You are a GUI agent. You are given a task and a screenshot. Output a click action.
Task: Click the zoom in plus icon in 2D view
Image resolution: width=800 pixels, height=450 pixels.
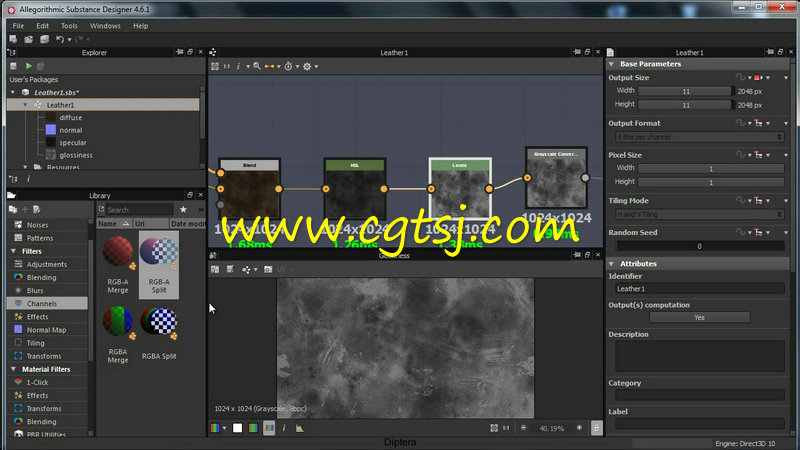(580, 428)
